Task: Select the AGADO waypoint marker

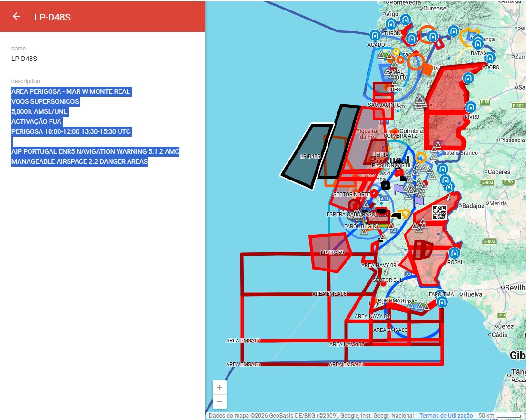Action: 375,35
